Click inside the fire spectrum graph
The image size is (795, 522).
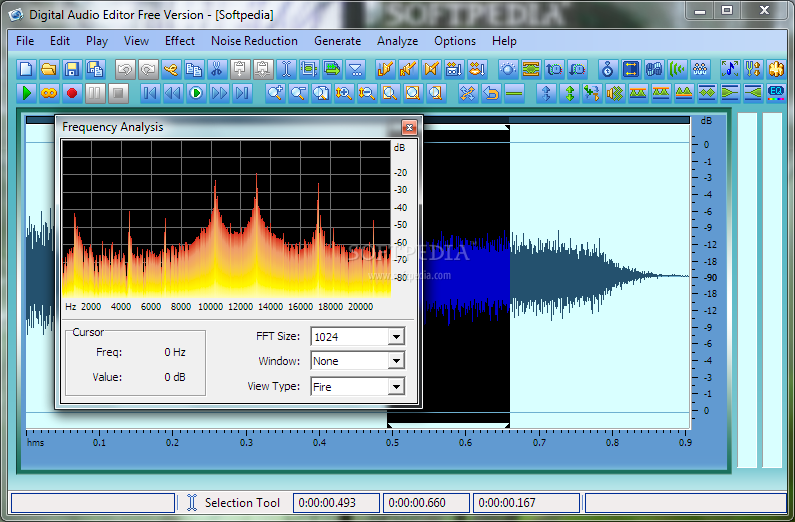pos(226,218)
